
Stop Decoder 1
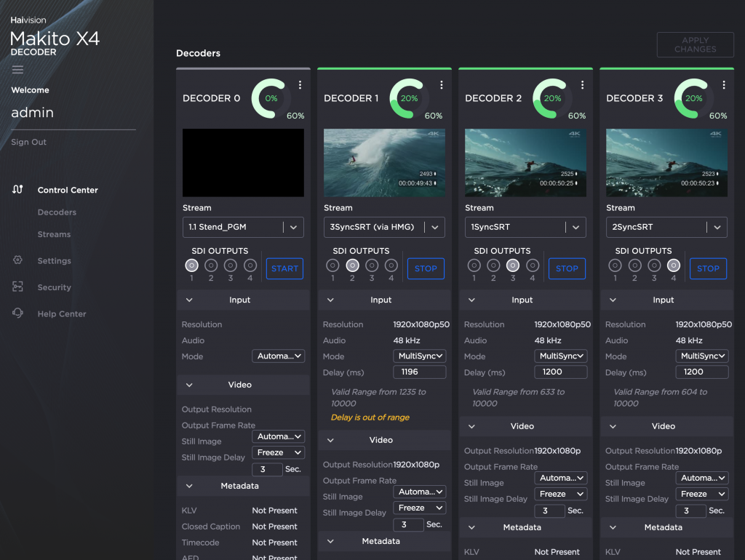click(426, 268)
